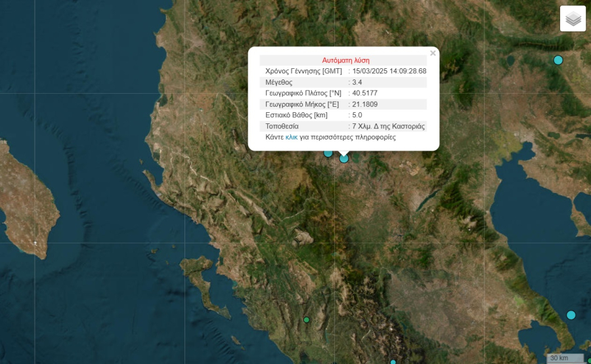Image resolution: width=591 pixels, height=364 pixels.
Task: Click the latitude value 40.5177
Action: click(365, 93)
